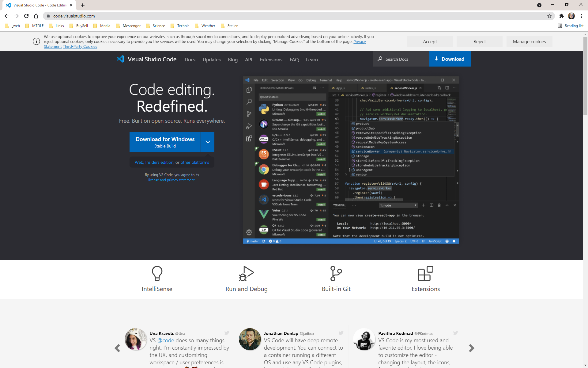The image size is (588, 368).
Task: Click the site security lock icon
Action: [x=48, y=16]
